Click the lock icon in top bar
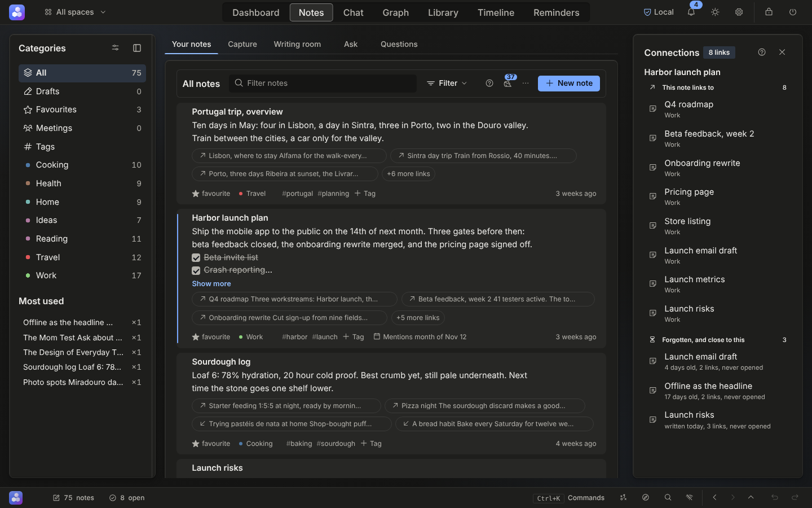 point(769,12)
